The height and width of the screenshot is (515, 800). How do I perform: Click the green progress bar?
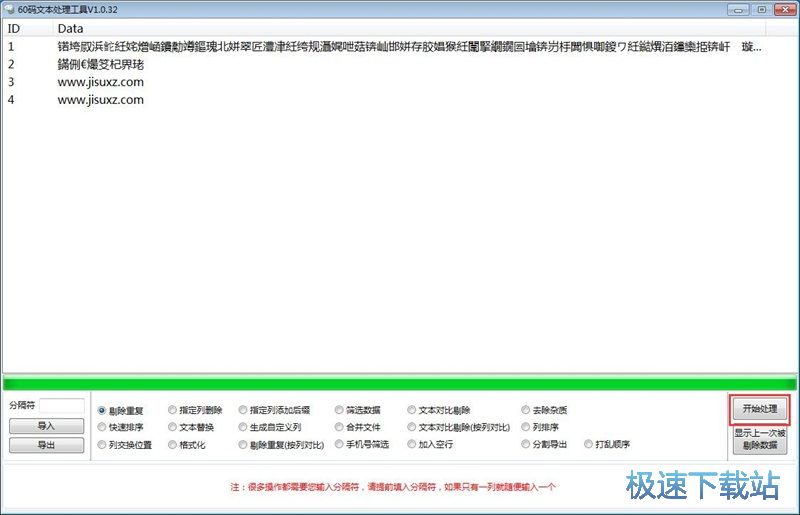[399, 383]
